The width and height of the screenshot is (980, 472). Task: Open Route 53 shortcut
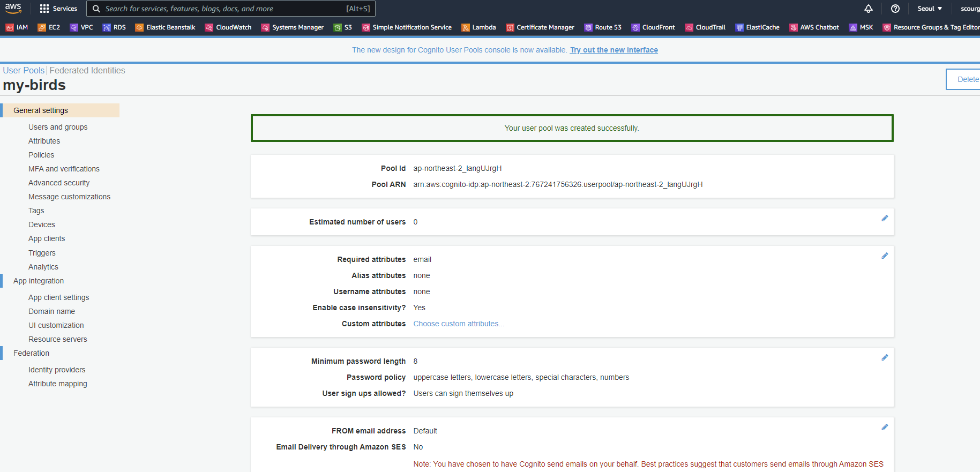pyautogui.click(x=603, y=27)
